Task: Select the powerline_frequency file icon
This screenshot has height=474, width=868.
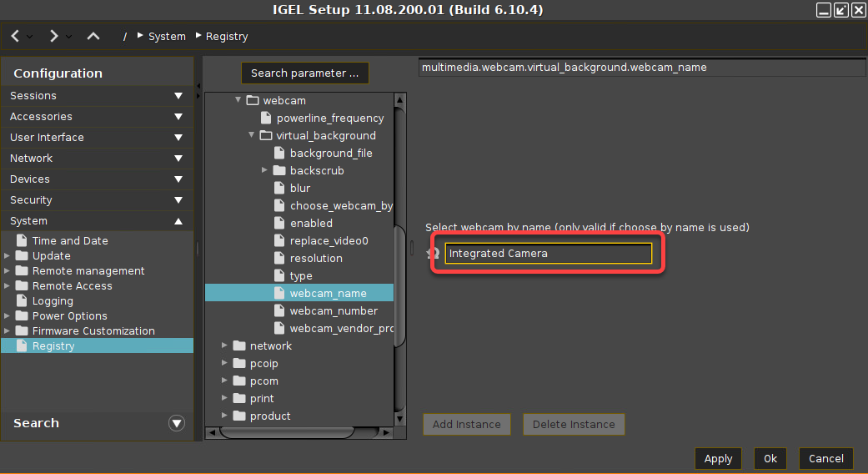Action: pyautogui.click(x=266, y=118)
